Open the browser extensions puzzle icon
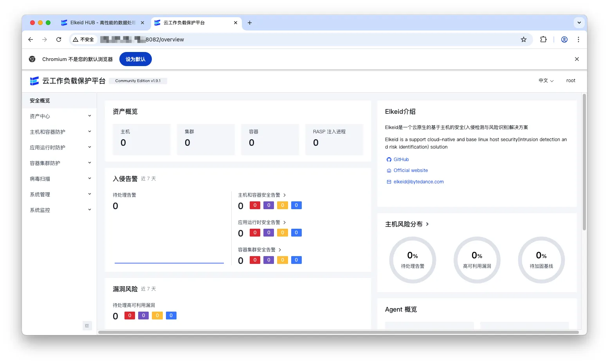Image resolution: width=609 pixels, height=364 pixels. (543, 39)
